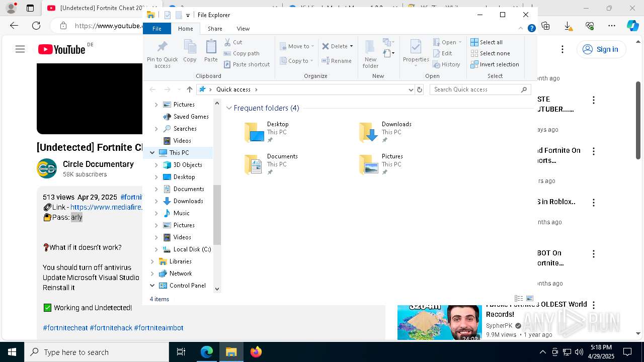
Task: Open the Downloads frequent folder
Action: (385, 132)
